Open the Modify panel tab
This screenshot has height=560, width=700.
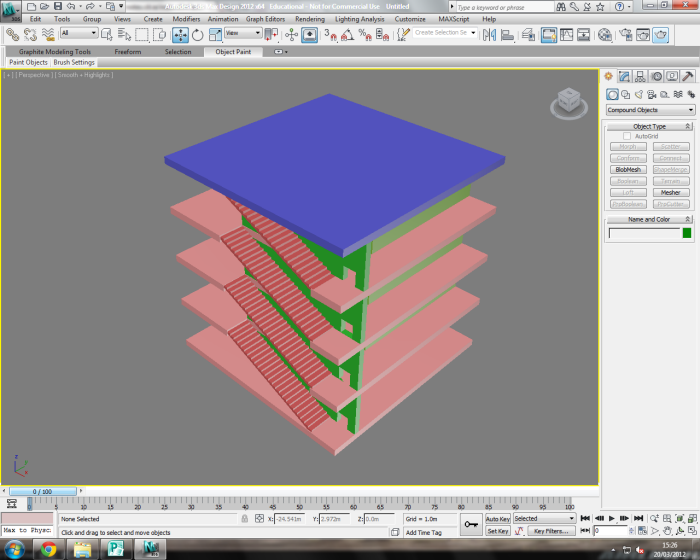[624, 76]
